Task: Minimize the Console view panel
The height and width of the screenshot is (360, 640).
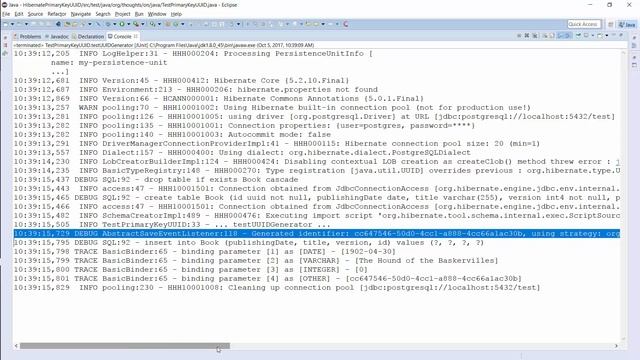Action: coord(614,36)
